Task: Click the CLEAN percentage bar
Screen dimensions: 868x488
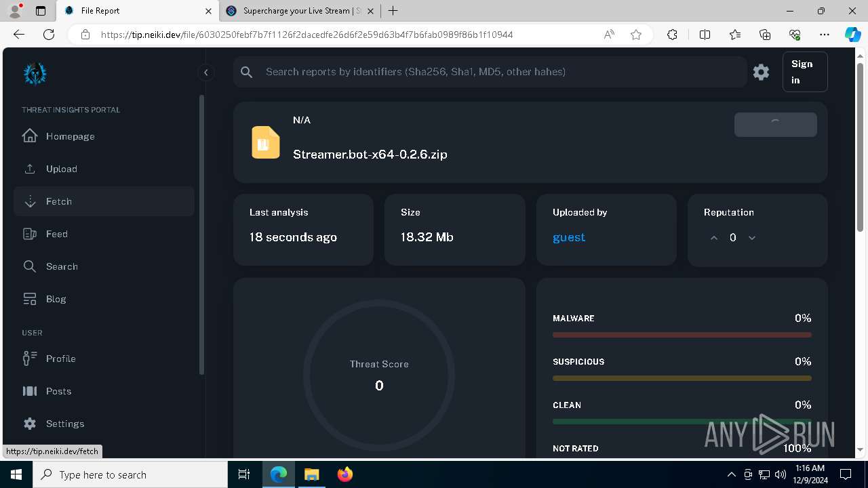Action: pyautogui.click(x=682, y=422)
